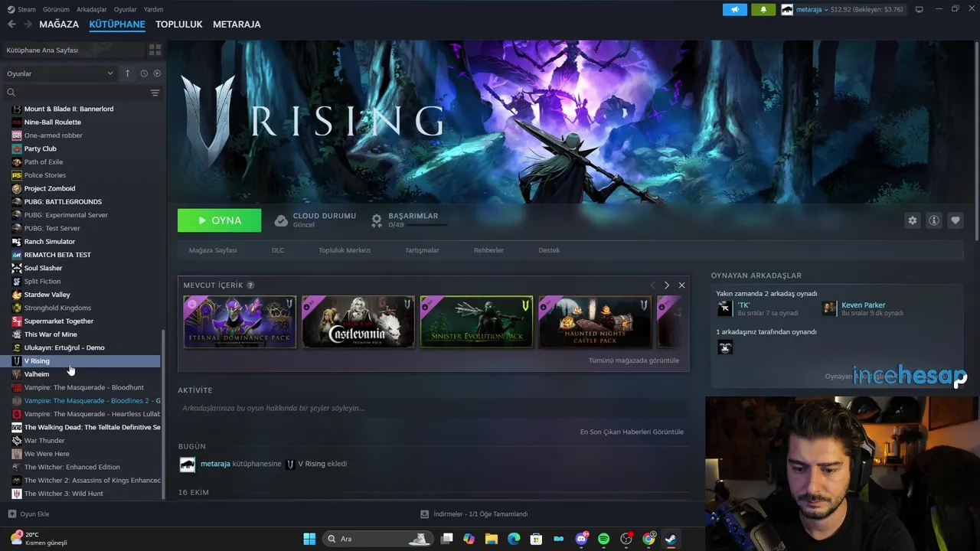Viewport: 980px width, 551px height.
Task: Open Rehberler guides link
Action: (x=488, y=250)
